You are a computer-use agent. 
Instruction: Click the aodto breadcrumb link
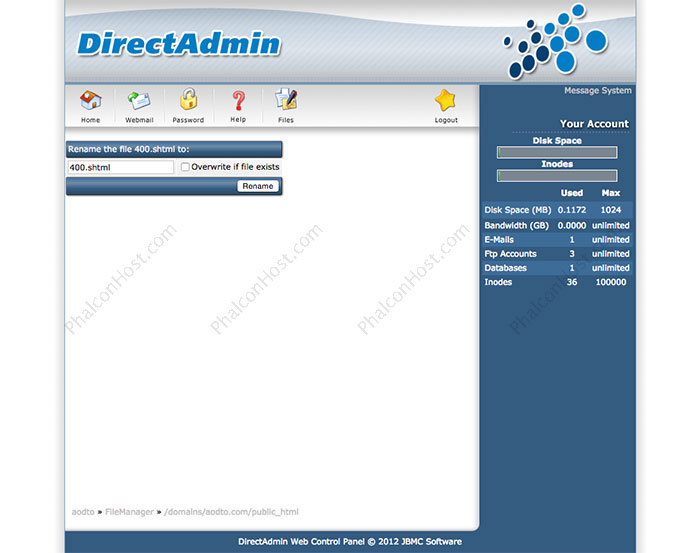[x=83, y=512]
